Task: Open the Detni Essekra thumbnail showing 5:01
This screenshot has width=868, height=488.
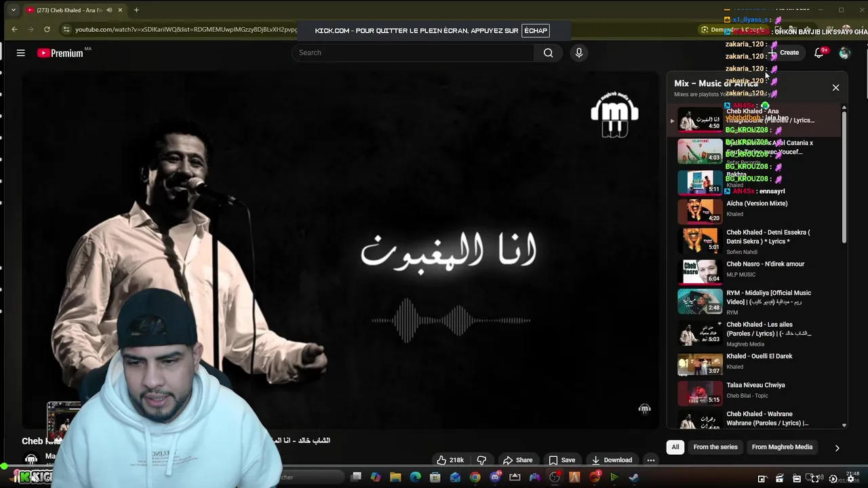Action: 700,240
